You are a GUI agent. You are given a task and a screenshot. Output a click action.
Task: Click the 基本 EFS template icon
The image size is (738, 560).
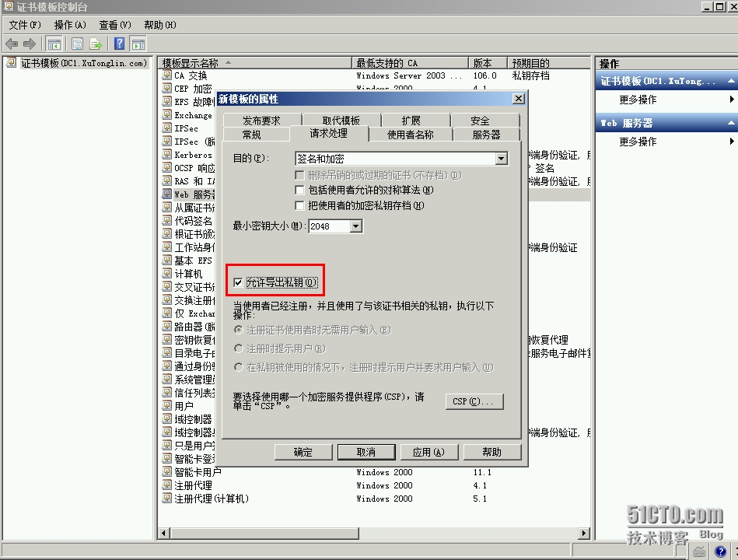point(166,261)
